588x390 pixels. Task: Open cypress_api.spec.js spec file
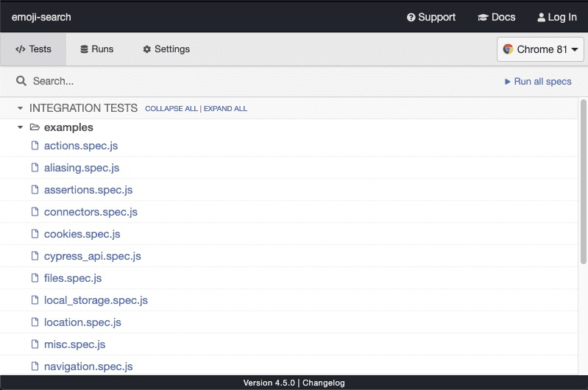(x=93, y=256)
